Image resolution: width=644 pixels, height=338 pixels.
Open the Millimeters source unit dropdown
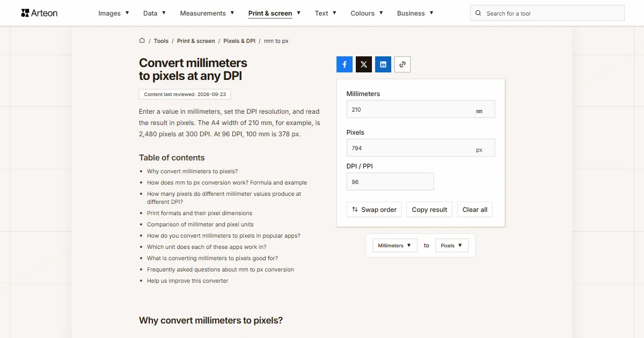[x=395, y=246]
